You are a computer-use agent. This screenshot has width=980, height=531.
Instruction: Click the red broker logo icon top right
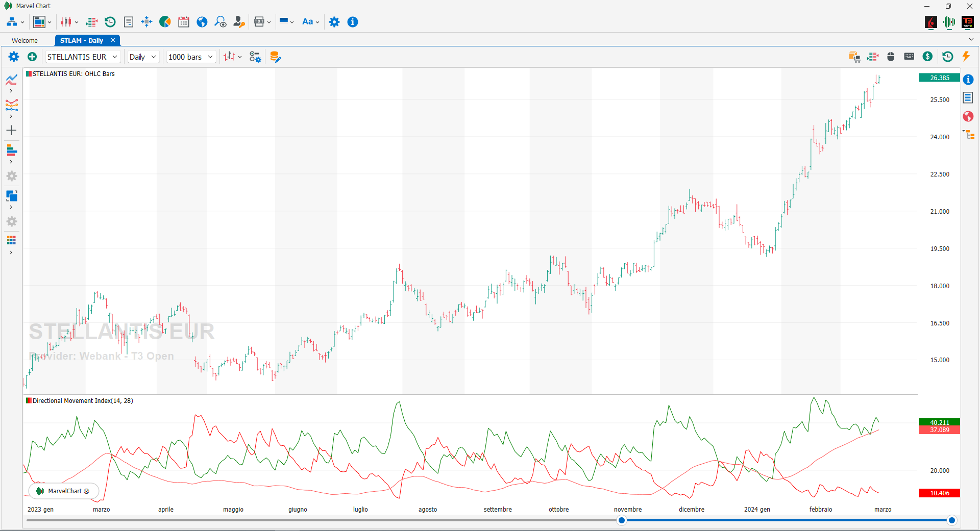coord(931,22)
